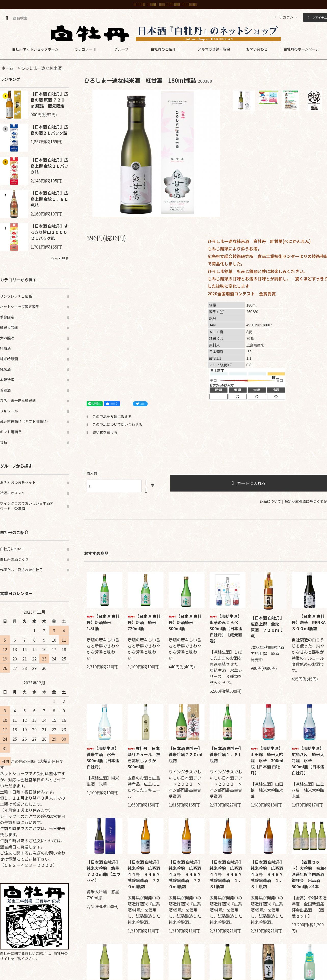Click the 購入数 quantity input field

(x=114, y=486)
